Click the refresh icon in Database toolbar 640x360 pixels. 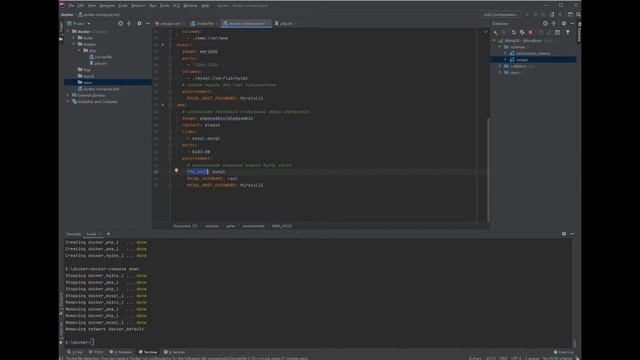[x=514, y=32]
